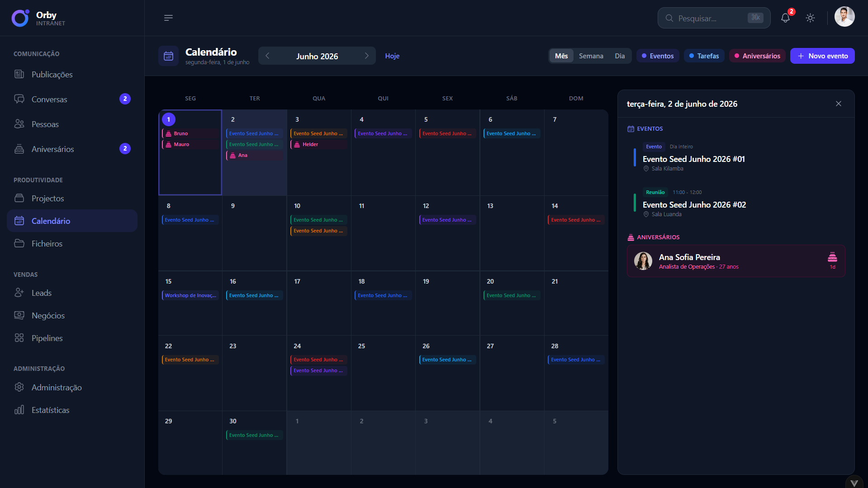This screenshot has width=868, height=488.
Task: Create a Novo evento
Action: (x=822, y=56)
